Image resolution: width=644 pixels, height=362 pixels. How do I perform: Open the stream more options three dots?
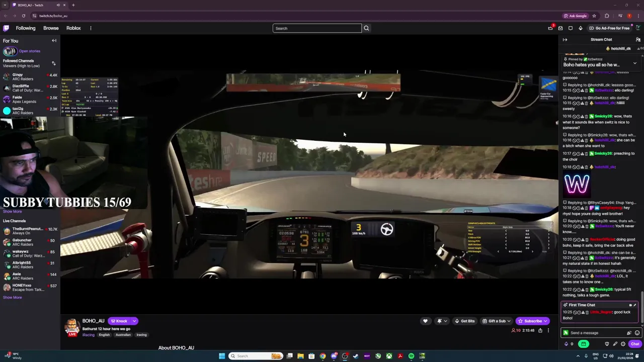point(548,330)
